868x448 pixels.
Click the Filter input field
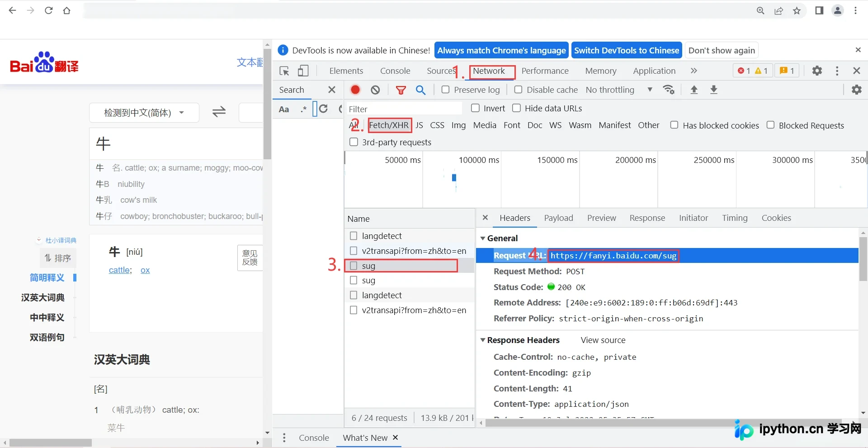tap(404, 109)
